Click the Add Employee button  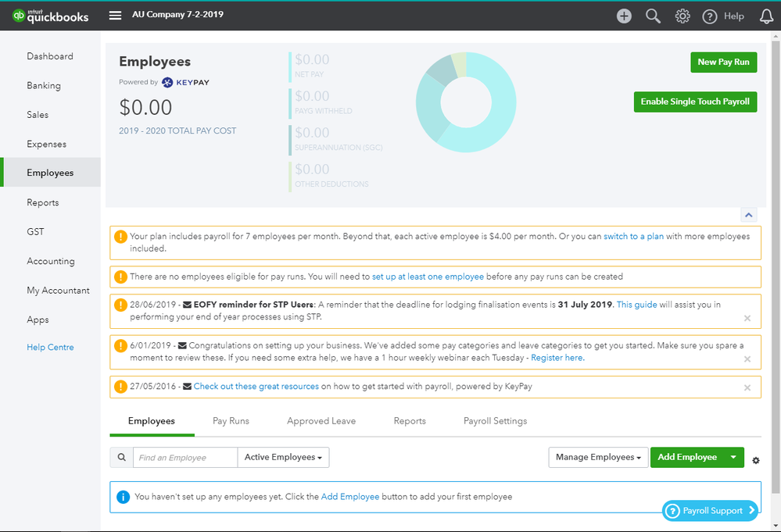point(687,457)
